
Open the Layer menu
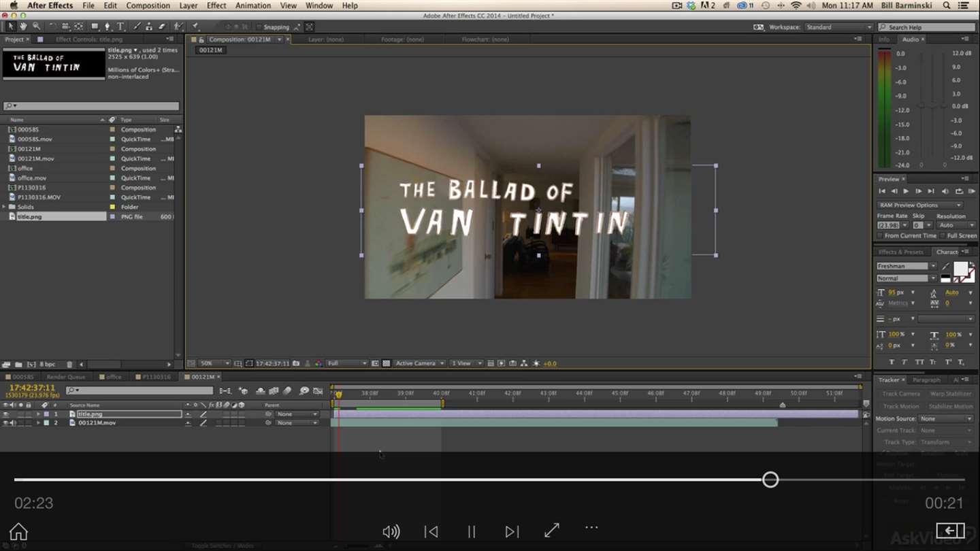[x=189, y=5]
